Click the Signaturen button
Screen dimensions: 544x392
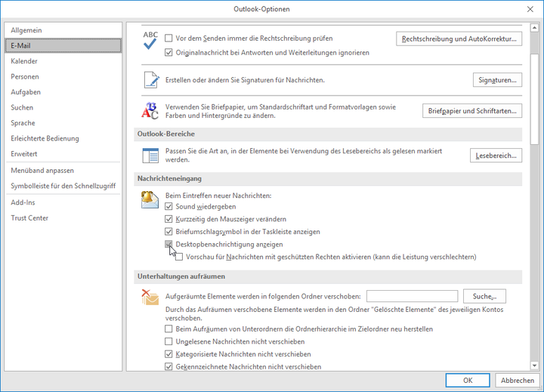(x=497, y=80)
